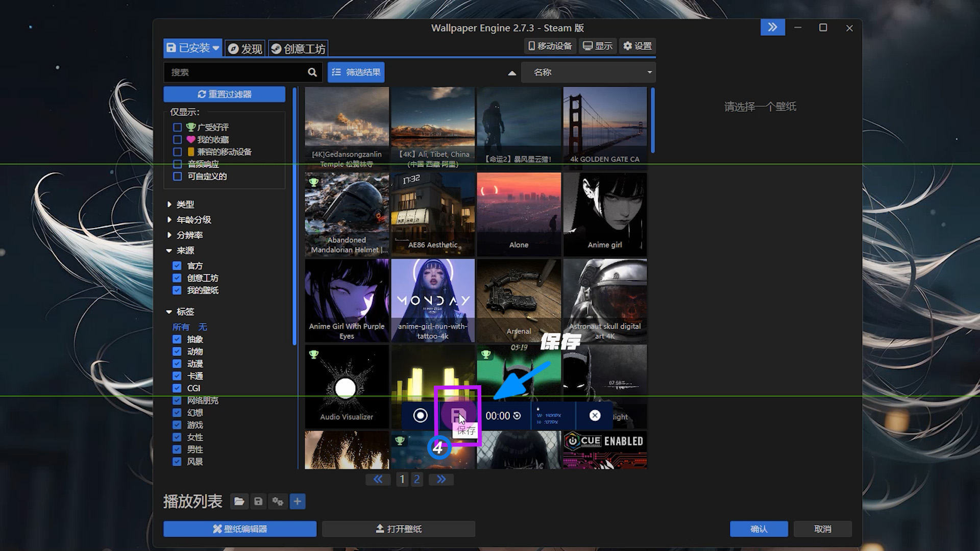Select Astronaut skull digital art 4K
The width and height of the screenshot is (980, 551).
pyautogui.click(x=605, y=300)
